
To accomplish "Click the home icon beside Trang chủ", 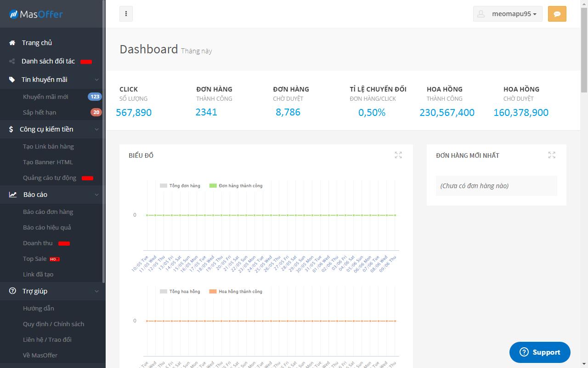I will click(x=12, y=43).
